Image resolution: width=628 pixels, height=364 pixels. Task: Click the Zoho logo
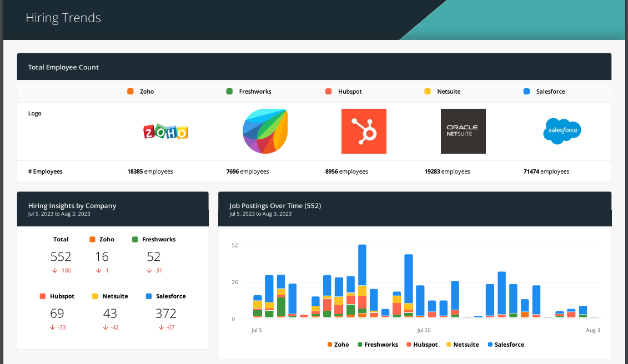tap(165, 132)
